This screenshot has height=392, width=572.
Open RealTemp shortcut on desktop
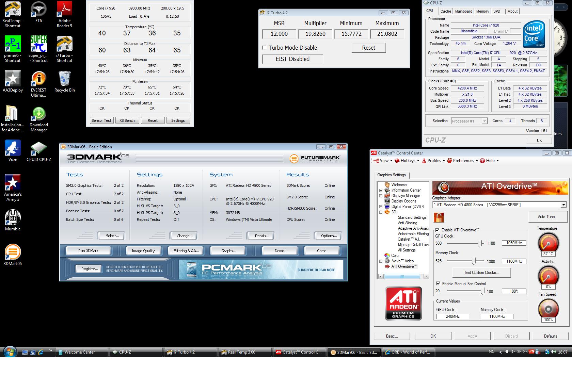[13, 14]
